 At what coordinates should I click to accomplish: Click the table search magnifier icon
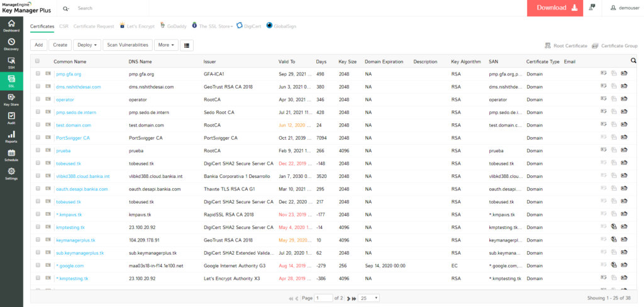point(633,61)
